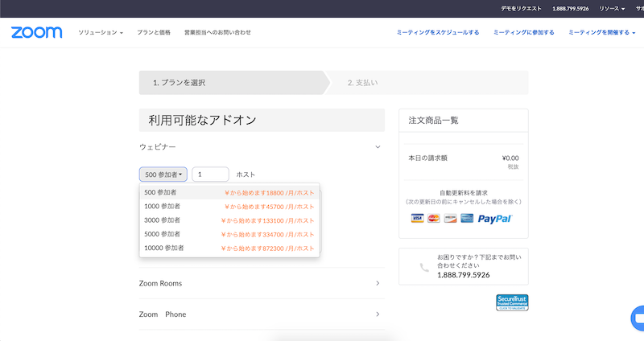This screenshot has width=644, height=341.
Task: Open the ソリューション menu
Action: click(x=101, y=32)
